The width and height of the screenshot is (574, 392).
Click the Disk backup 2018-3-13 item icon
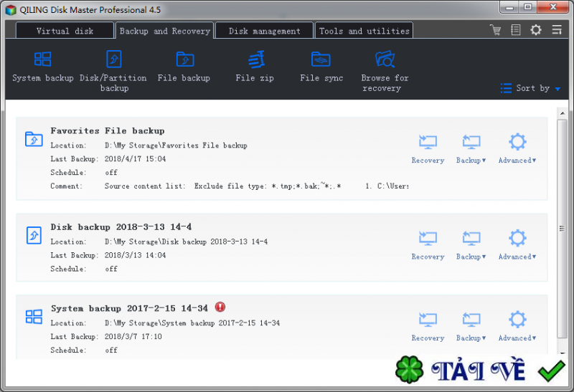[x=34, y=235]
